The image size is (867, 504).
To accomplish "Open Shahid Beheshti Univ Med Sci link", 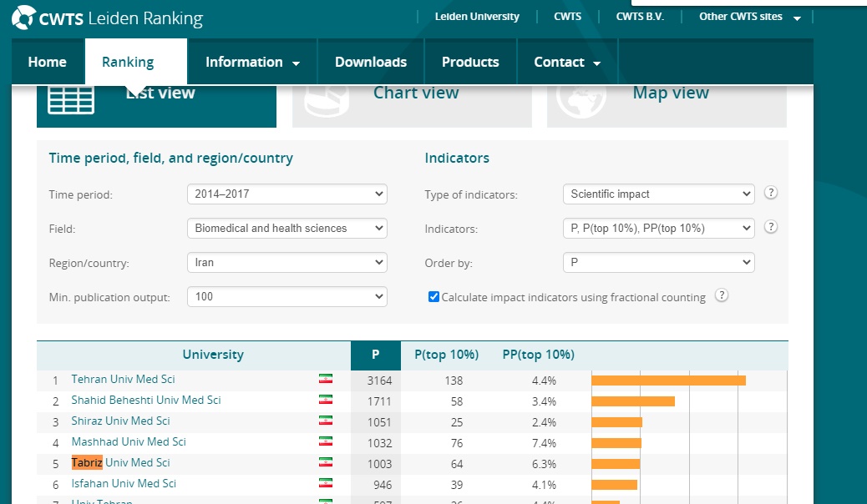I will [x=146, y=401].
